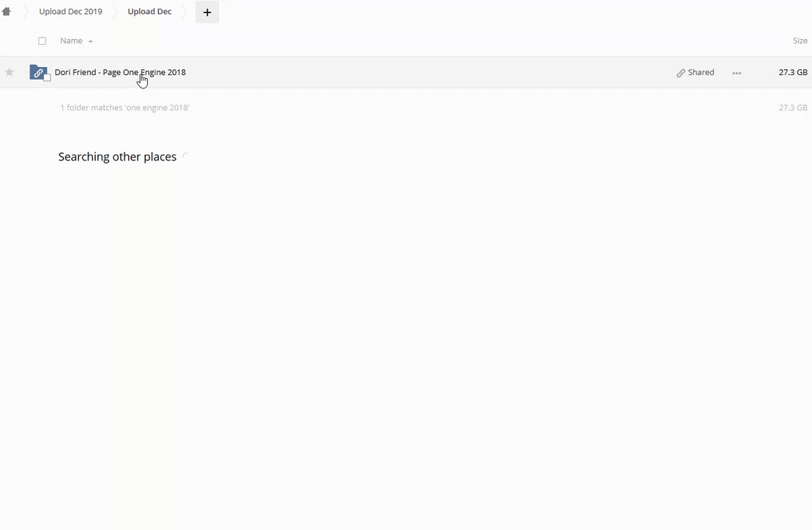This screenshot has height=530, width=812.
Task: Click the Searching other places heading
Action: click(117, 157)
